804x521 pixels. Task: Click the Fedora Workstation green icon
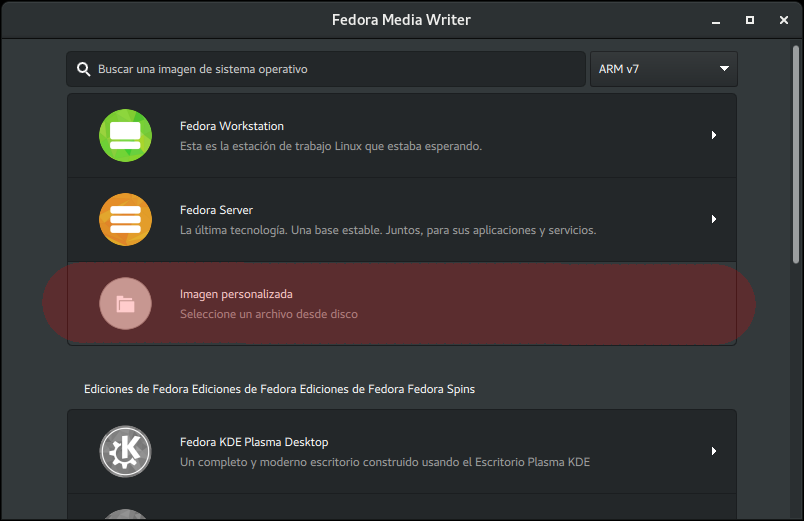coord(125,135)
